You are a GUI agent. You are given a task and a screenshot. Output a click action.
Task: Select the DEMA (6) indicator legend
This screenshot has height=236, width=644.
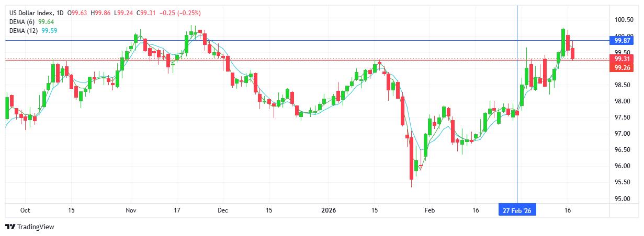(24, 21)
